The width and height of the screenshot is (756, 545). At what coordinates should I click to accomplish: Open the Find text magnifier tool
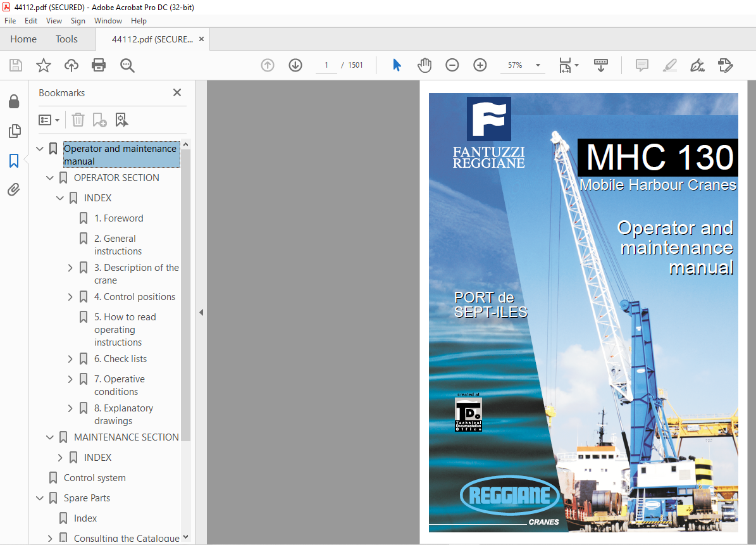click(x=127, y=65)
